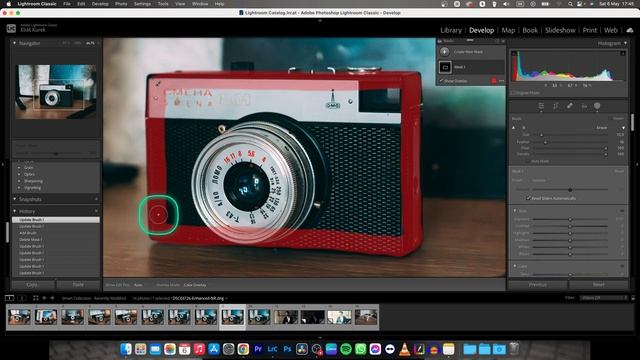Toggle the Show Overlay checkbox
This screenshot has width=640, height=360.
[x=441, y=81]
